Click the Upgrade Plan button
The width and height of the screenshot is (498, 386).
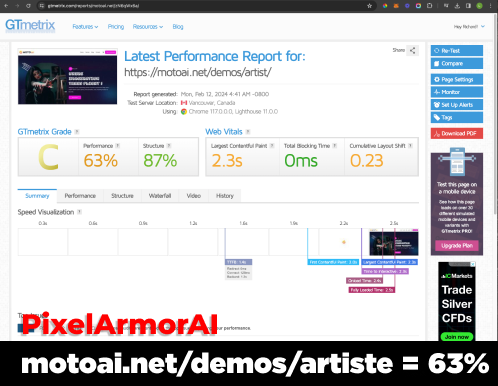coord(457,246)
